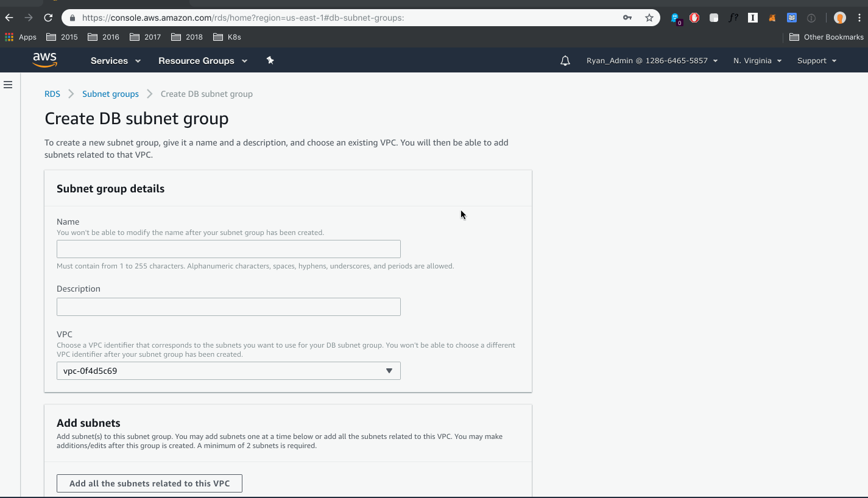
Task: Click the bookmark star in the address bar
Action: pos(649,18)
